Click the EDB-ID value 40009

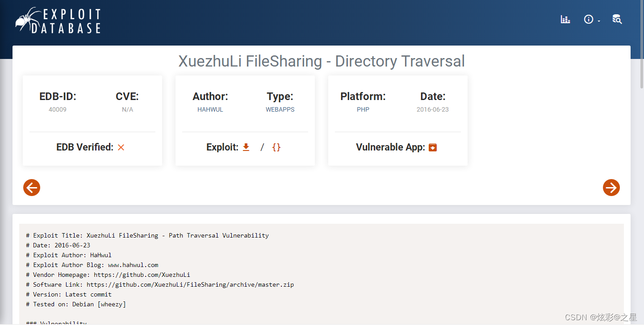58,109
